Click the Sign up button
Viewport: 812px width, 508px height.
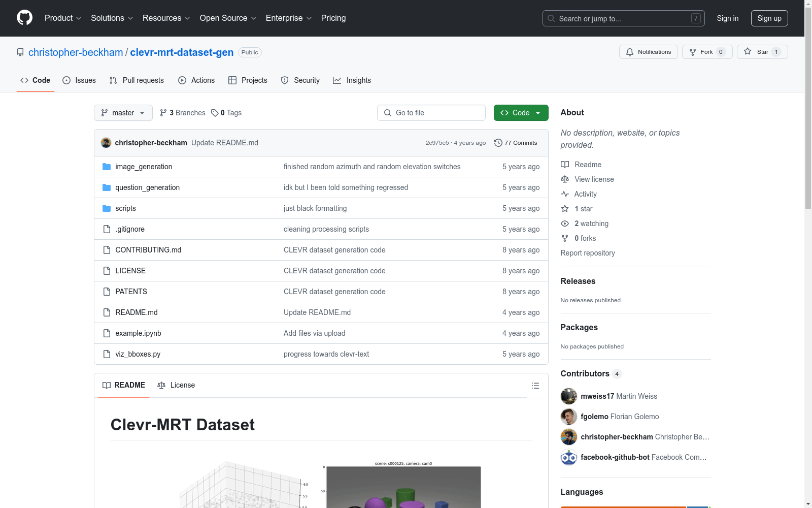pyautogui.click(x=769, y=18)
